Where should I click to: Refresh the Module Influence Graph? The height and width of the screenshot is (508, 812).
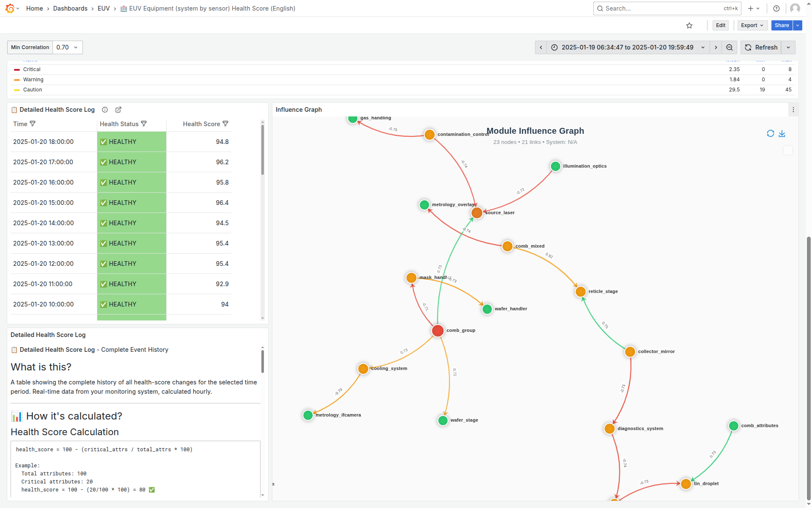(x=771, y=133)
